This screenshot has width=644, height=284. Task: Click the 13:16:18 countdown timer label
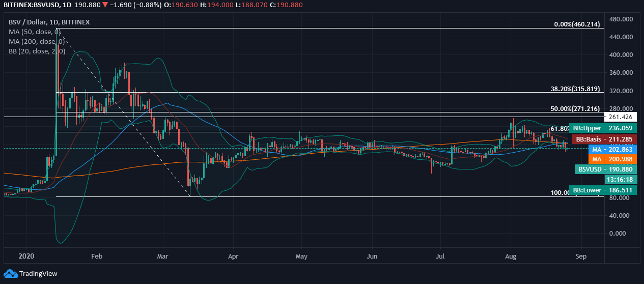click(620, 179)
